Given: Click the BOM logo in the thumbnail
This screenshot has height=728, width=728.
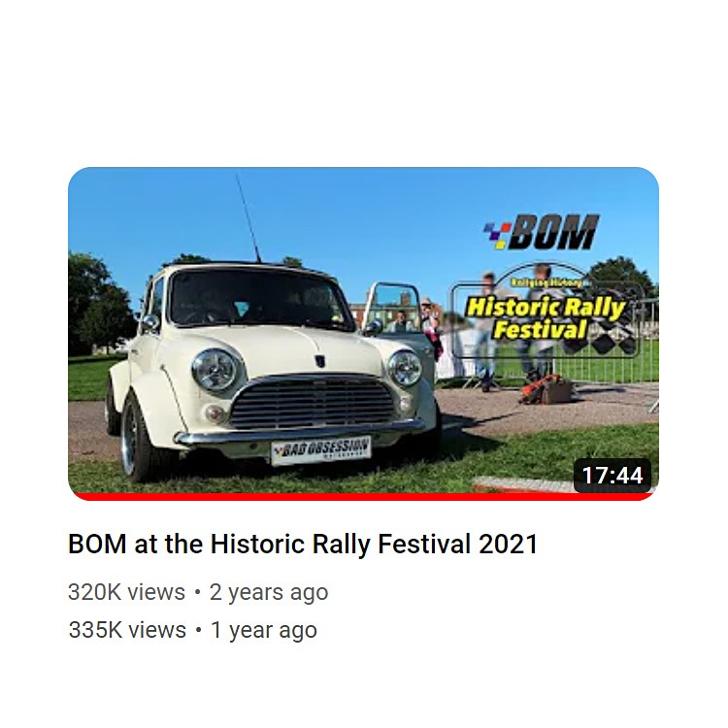Looking at the screenshot, I should click(542, 232).
